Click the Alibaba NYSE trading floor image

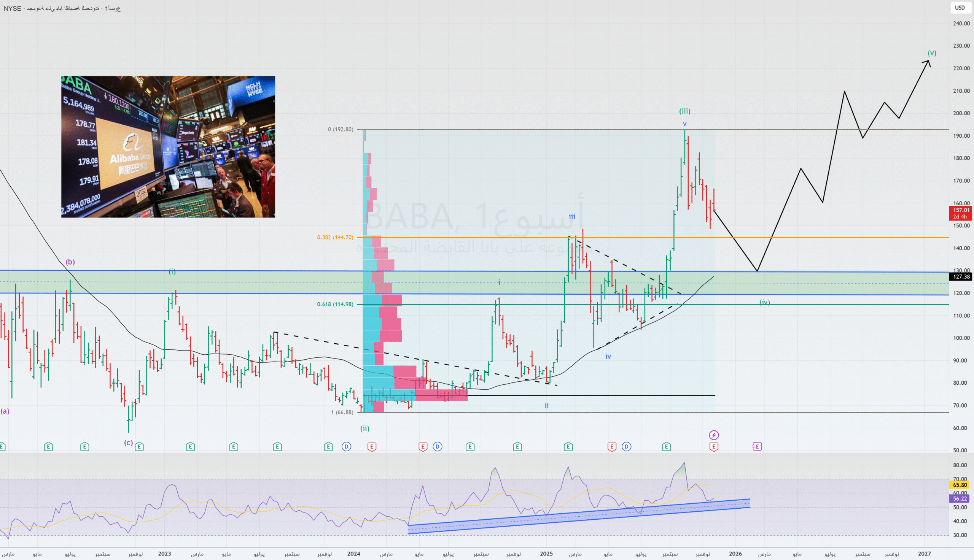[168, 146]
